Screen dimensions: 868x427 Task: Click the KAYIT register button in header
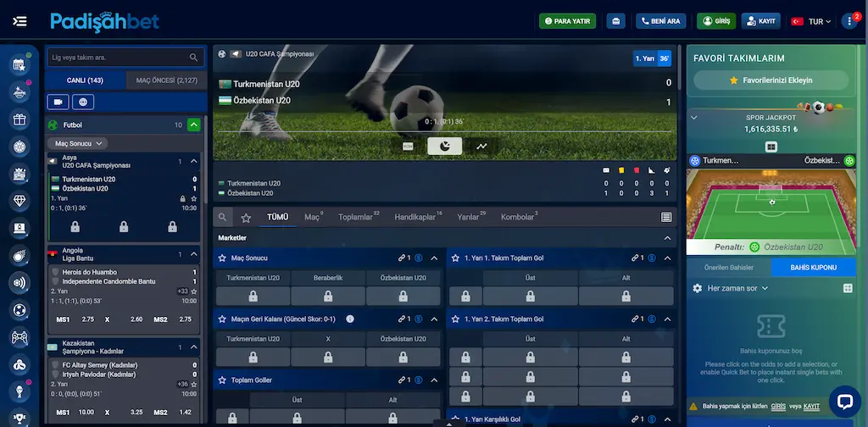point(760,21)
